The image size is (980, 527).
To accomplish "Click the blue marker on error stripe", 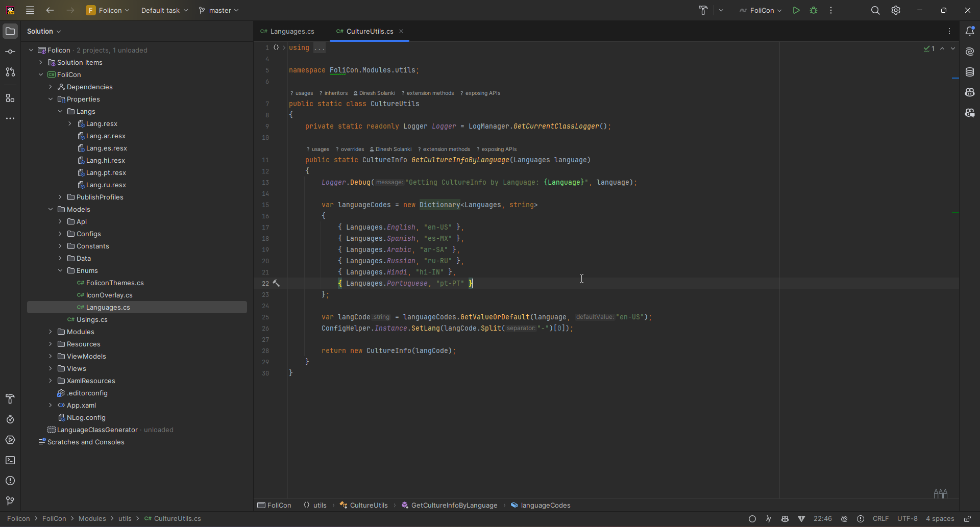I will (x=955, y=78).
